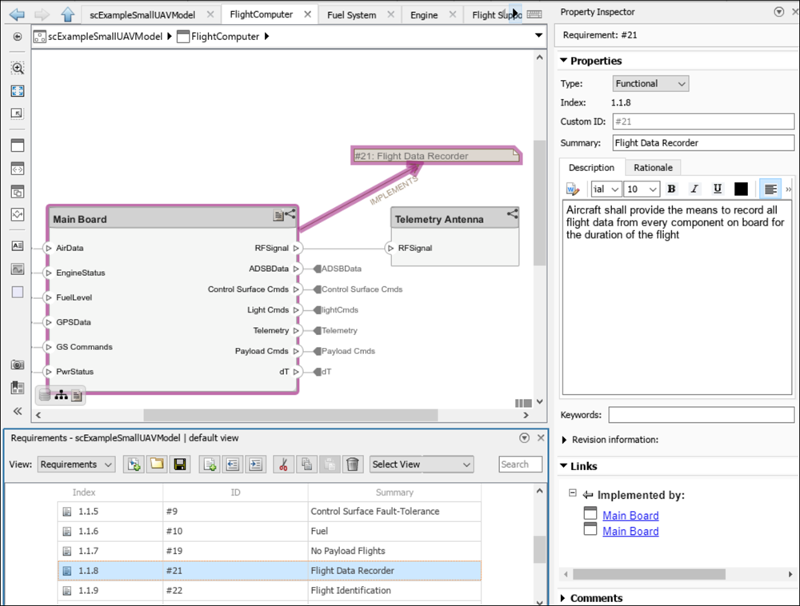Click the requirements badge on Main Board

click(279, 215)
